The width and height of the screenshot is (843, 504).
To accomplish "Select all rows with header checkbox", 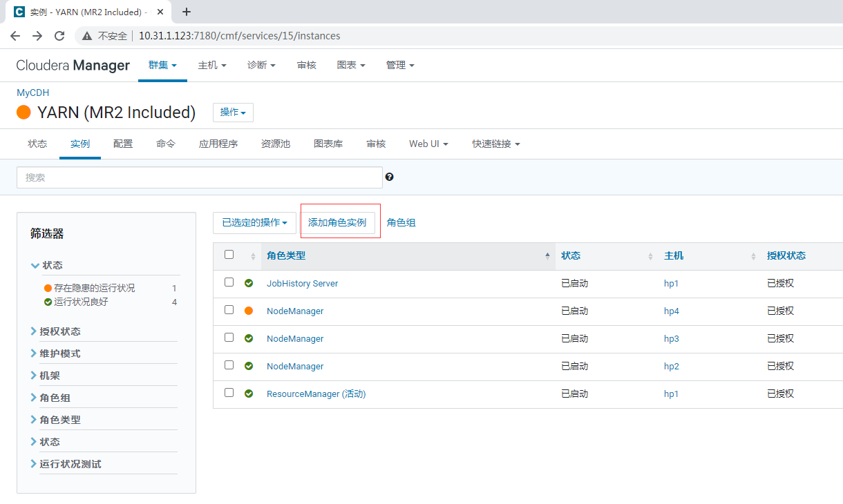I will tap(229, 255).
